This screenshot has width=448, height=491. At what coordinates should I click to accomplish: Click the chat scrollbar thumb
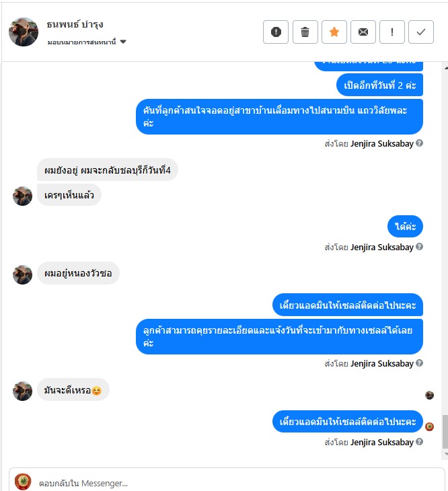point(445,432)
